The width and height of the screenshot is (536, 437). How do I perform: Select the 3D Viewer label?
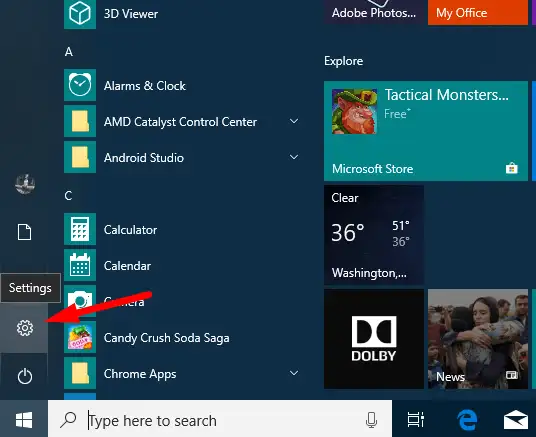(x=131, y=14)
